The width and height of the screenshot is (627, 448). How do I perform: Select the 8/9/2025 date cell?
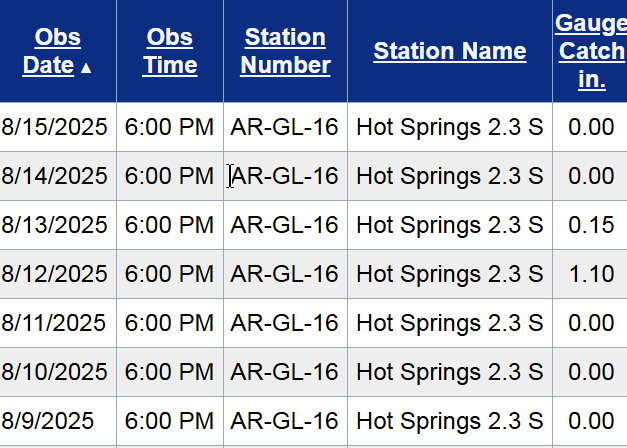point(48,420)
